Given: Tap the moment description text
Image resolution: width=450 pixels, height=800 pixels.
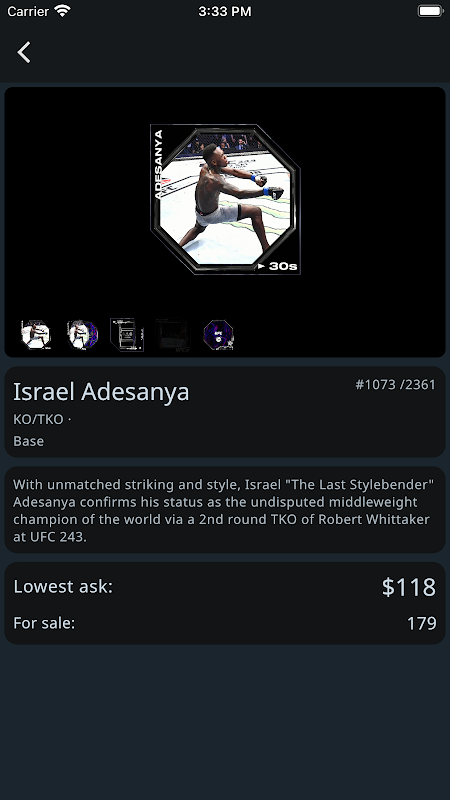Looking at the screenshot, I should 223,510.
